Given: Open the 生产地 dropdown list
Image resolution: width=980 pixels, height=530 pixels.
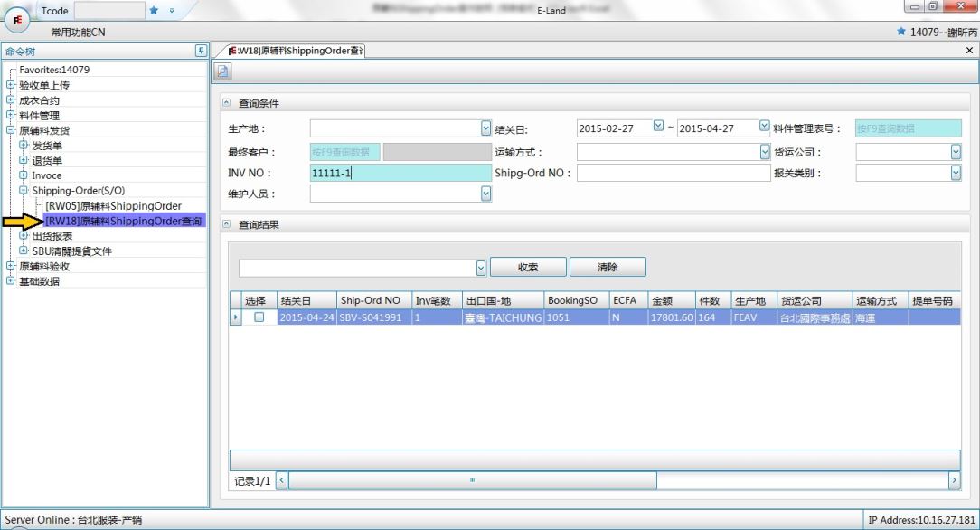Looking at the screenshot, I should click(485, 128).
